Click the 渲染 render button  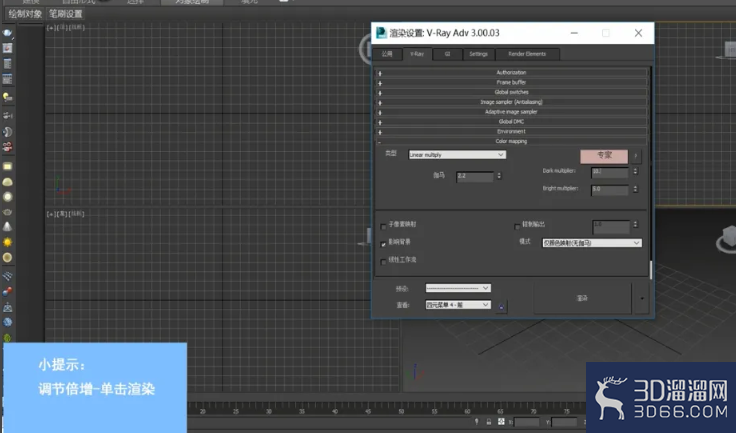582,298
